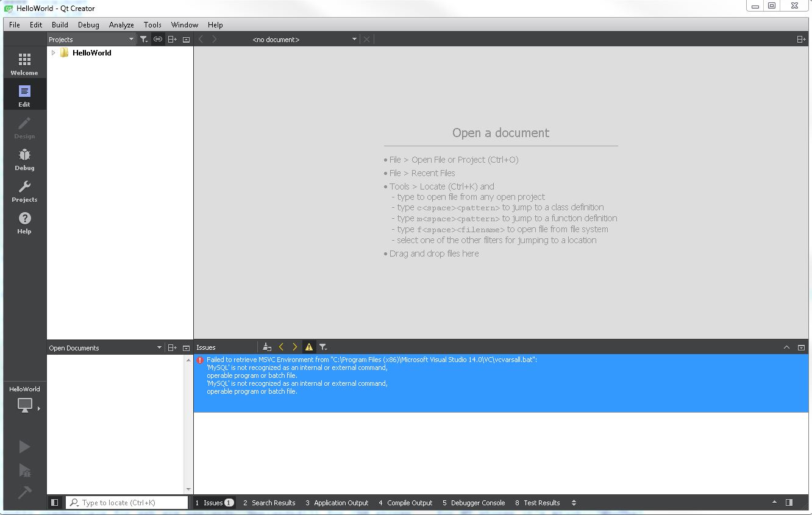Close the Projects side panel
The width and height of the screenshot is (812, 515).
coord(186,40)
